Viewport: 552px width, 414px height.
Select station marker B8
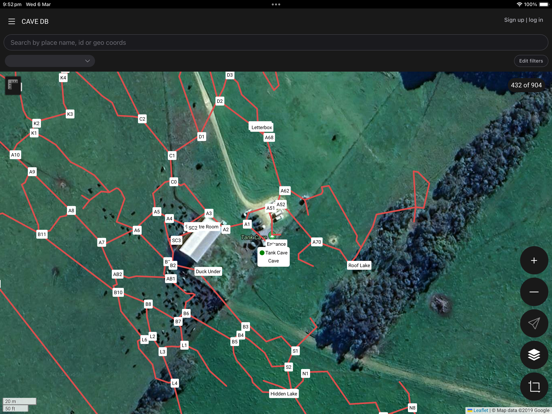point(148,303)
